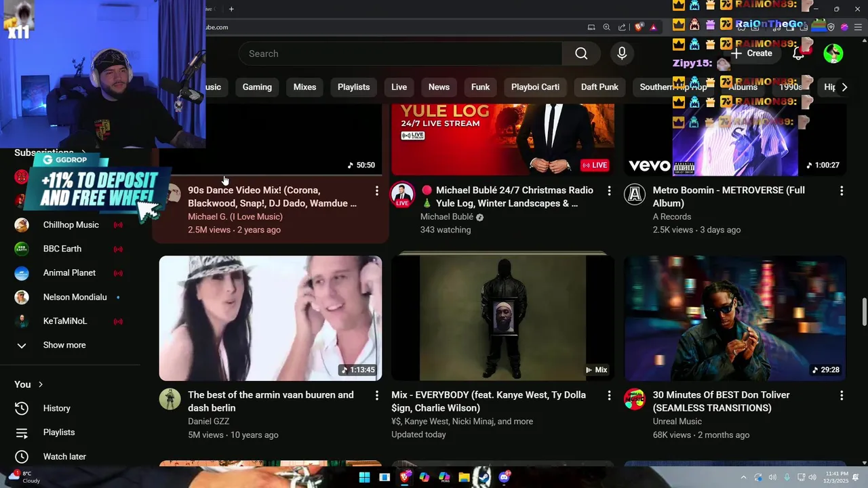Open Steam from the taskbar
Screen dimensions: 868x488
(x=483, y=477)
